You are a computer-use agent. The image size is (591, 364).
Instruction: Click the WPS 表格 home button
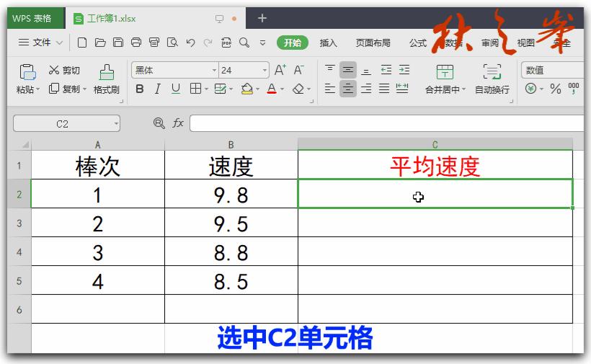point(36,18)
